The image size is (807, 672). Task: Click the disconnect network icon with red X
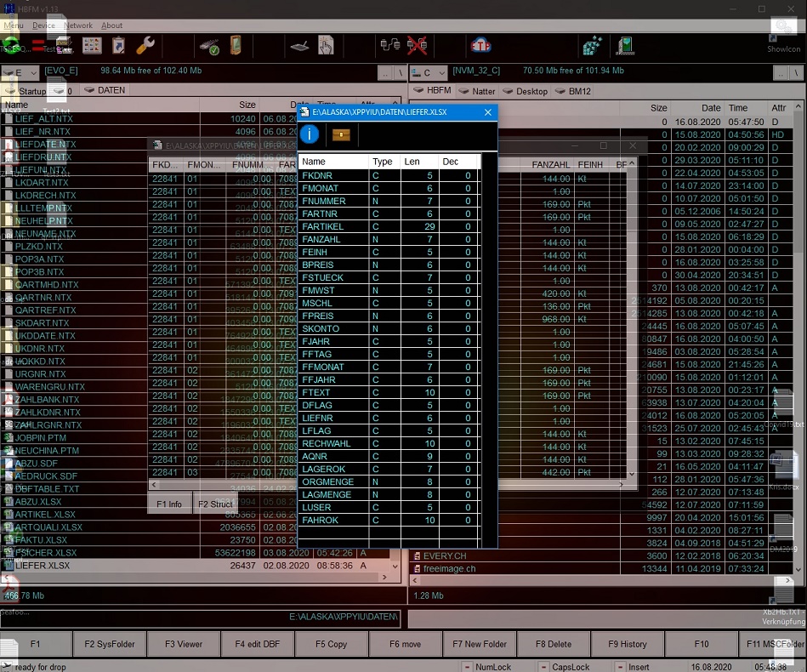pyautogui.click(x=417, y=45)
